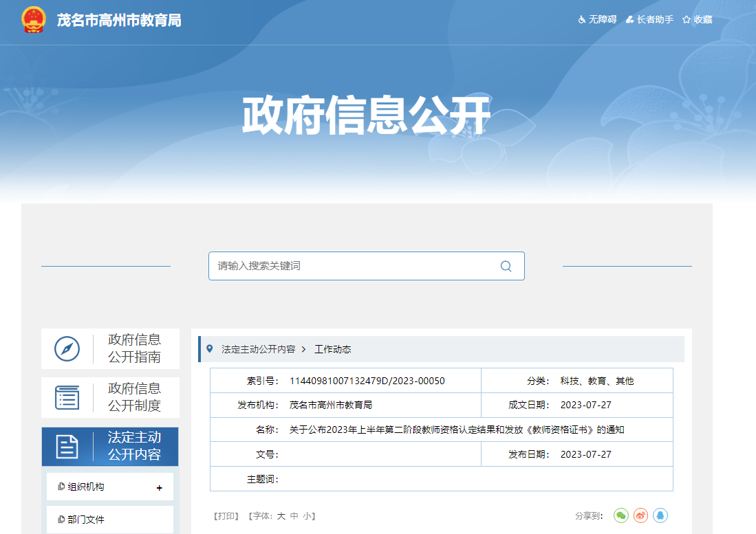
Task: Open 工作动态 breadcrumb link
Action: click(333, 349)
